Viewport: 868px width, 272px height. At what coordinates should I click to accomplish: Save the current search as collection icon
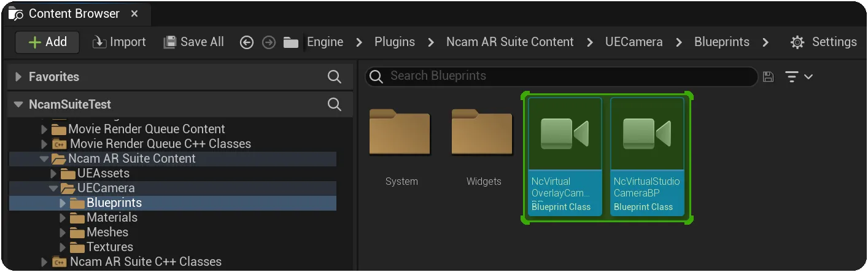coord(768,77)
